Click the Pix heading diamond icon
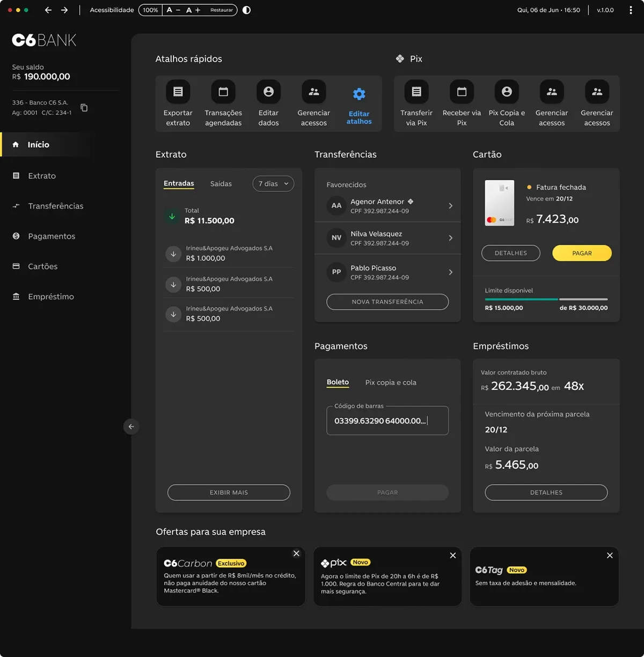 coord(400,59)
